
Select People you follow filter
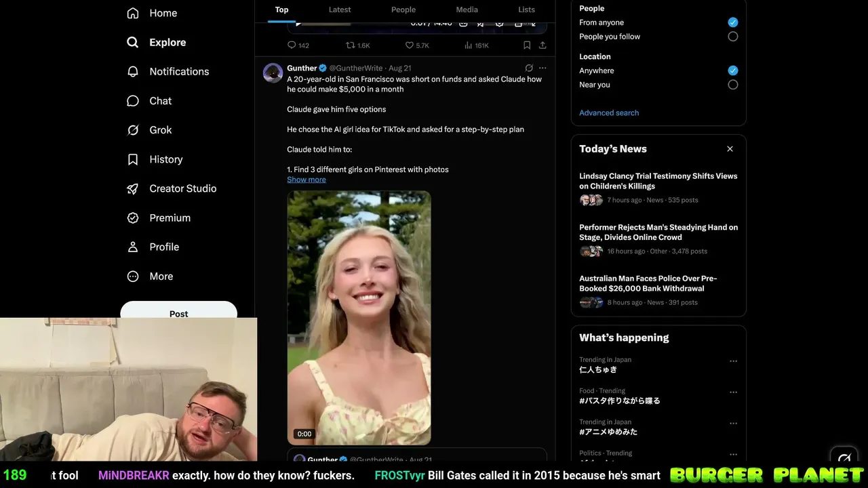733,37
